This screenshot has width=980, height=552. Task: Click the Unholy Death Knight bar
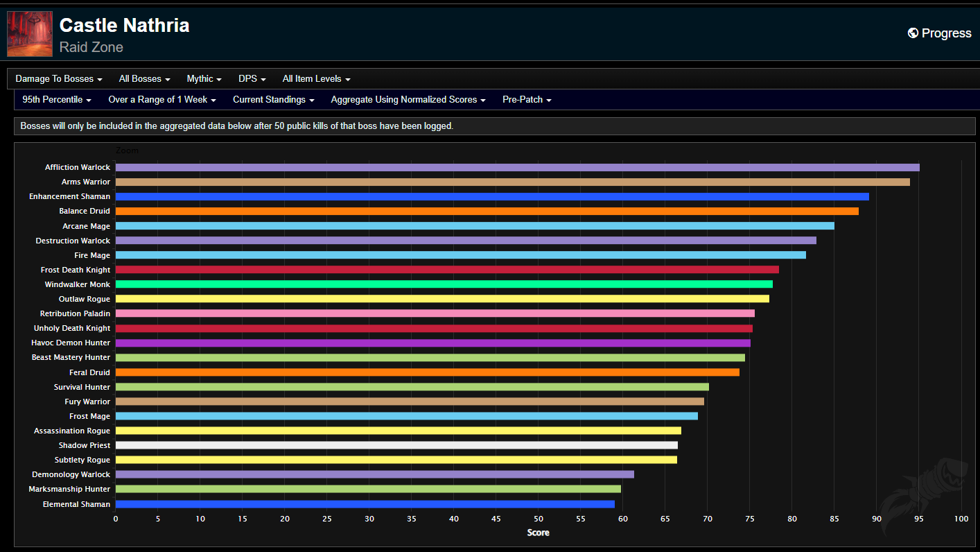click(434, 328)
